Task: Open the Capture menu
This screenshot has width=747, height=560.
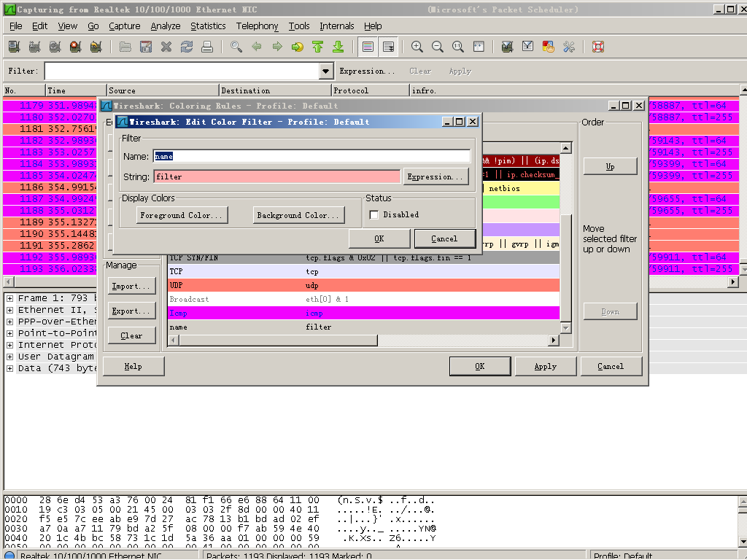Action: click(x=124, y=26)
